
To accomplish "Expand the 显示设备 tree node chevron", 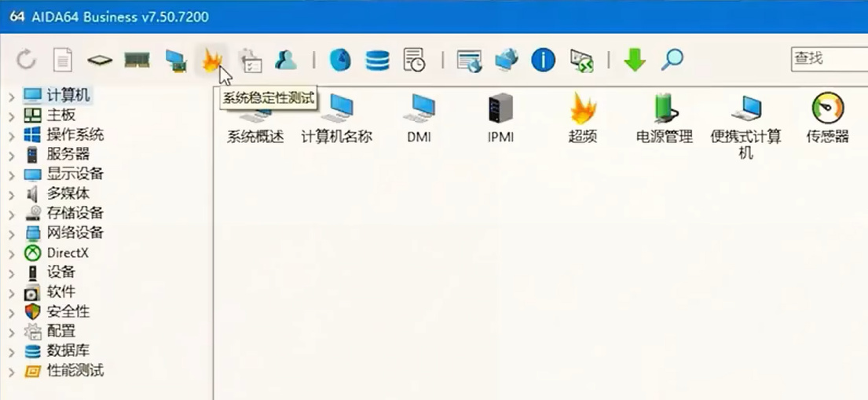I will (x=12, y=174).
